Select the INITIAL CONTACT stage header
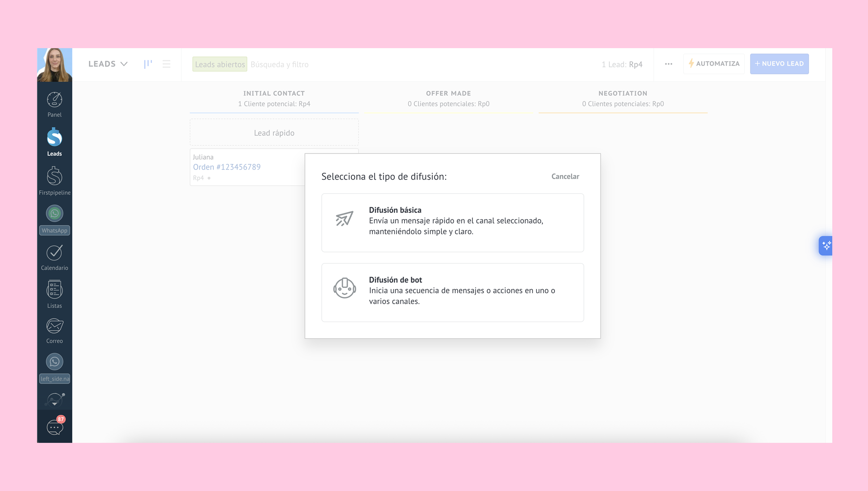Screen dimensions: 868x491 274,93
